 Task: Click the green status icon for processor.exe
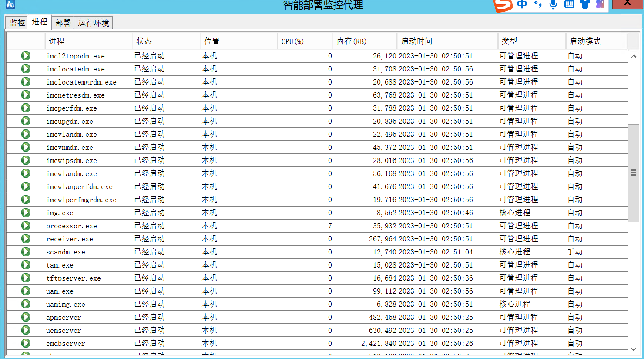(x=26, y=225)
